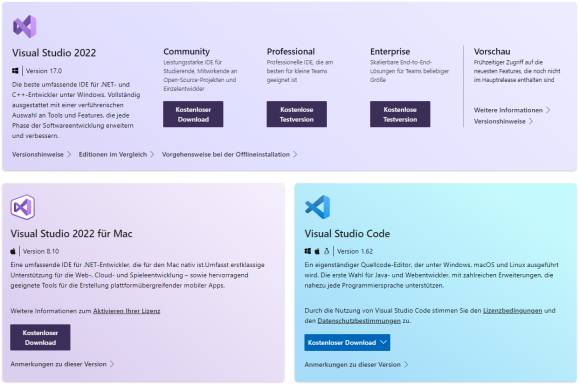Click the purple Visual Studio 2022 logo
Image resolution: width=580 pixels, height=384 pixels.
pyautogui.click(x=25, y=27)
